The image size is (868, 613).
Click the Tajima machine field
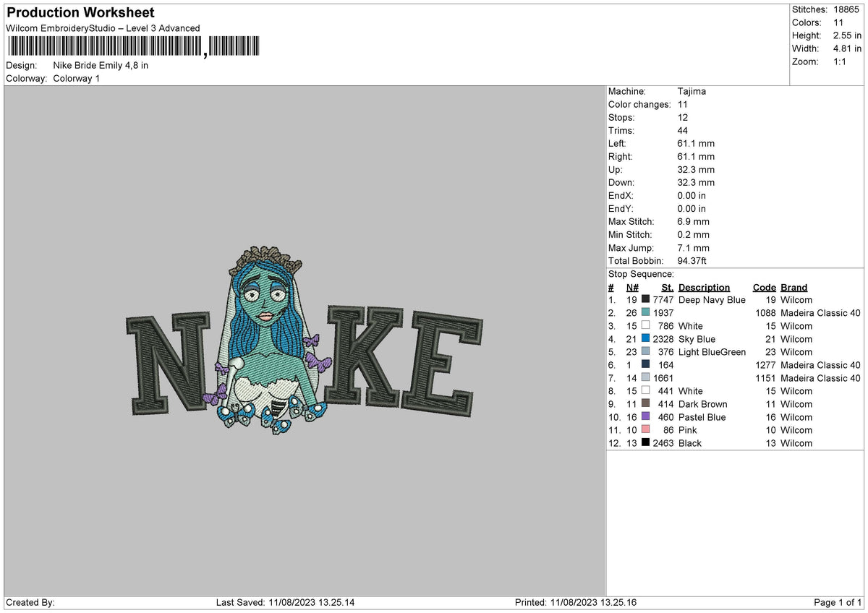click(x=692, y=91)
